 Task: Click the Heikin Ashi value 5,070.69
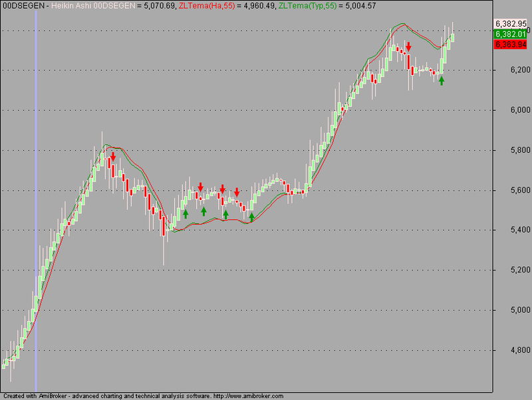point(160,6)
